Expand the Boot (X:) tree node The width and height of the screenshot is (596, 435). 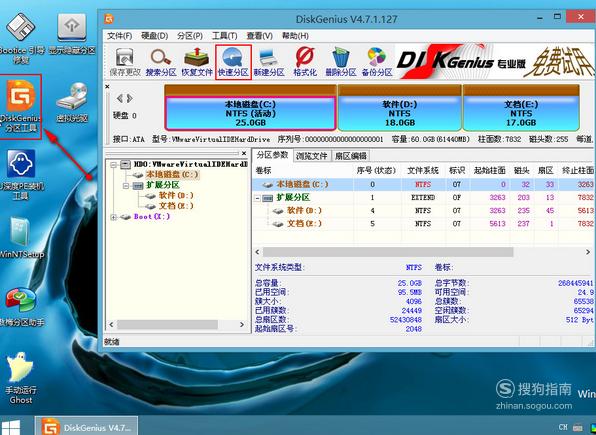114,217
